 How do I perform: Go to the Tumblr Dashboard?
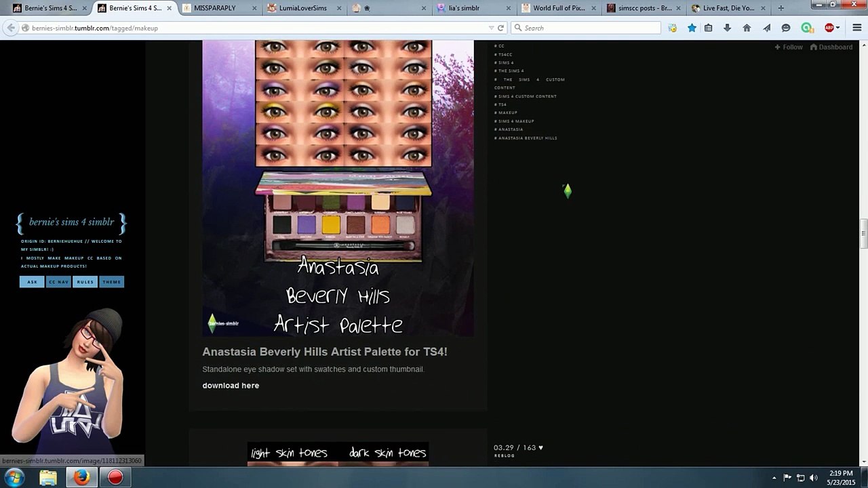point(831,47)
